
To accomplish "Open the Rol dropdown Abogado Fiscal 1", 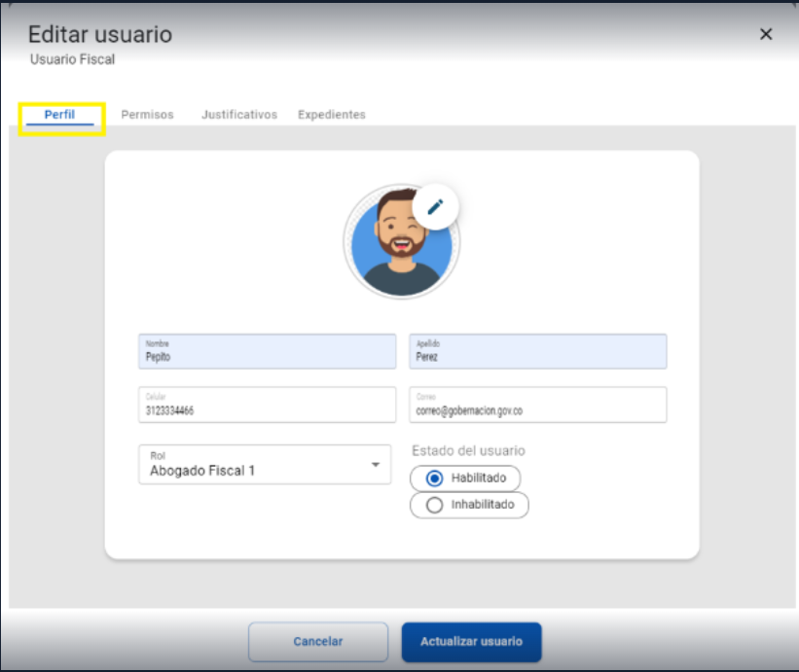I will click(265, 464).
